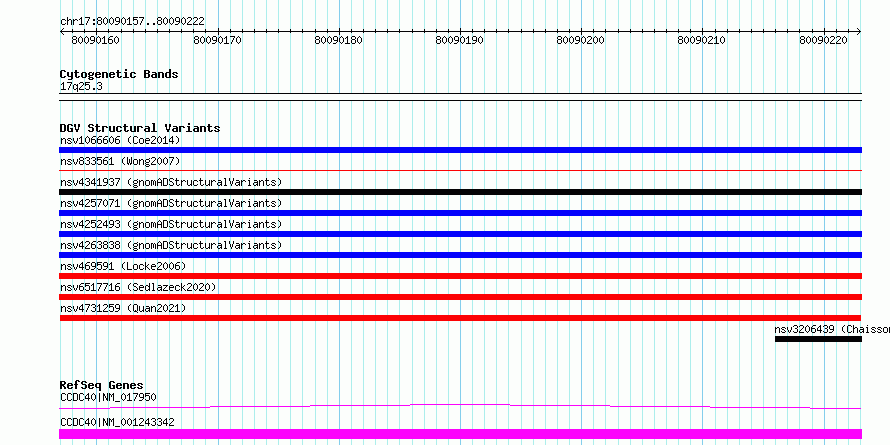Click the right arrowhead of the ruler
This screenshot has width=890, height=445.
point(859,32)
